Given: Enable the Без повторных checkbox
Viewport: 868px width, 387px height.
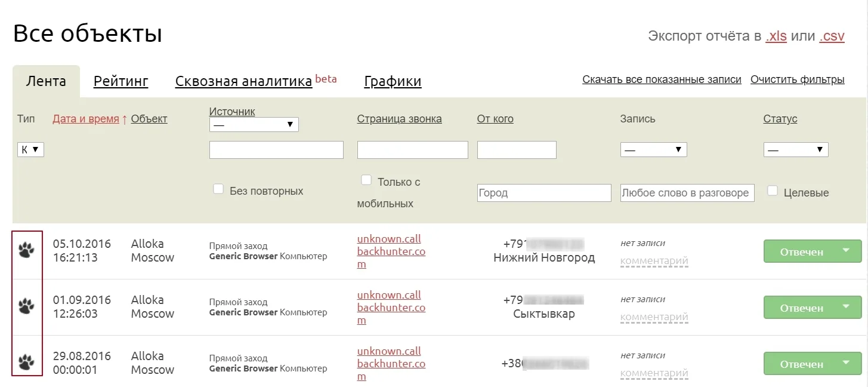Looking at the screenshot, I should point(218,189).
